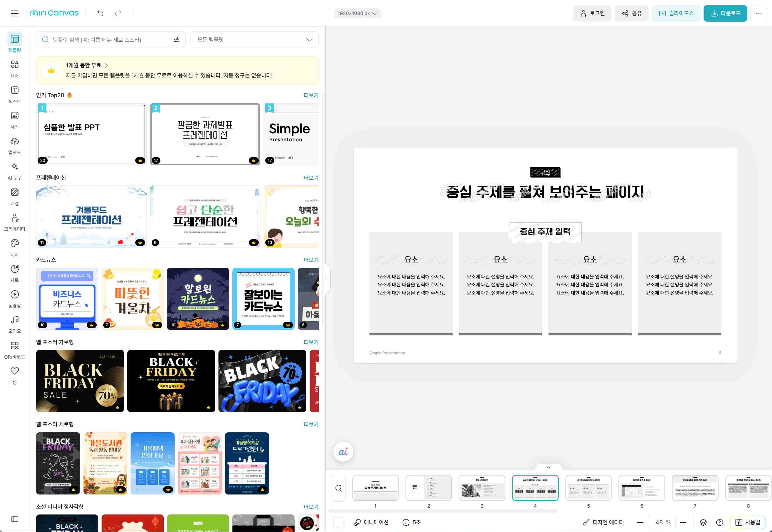Open the 애니메이션 animation settings
This screenshot has width=772, height=532.
[371, 522]
